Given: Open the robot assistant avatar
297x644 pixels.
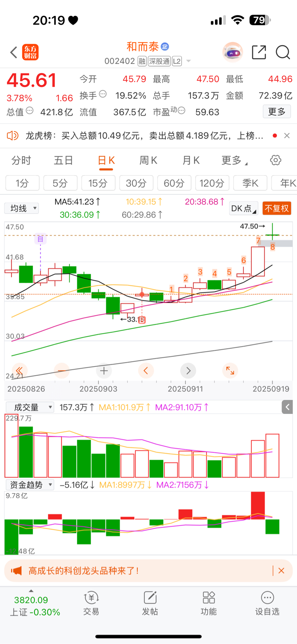Looking at the screenshot, I should click(232, 52).
